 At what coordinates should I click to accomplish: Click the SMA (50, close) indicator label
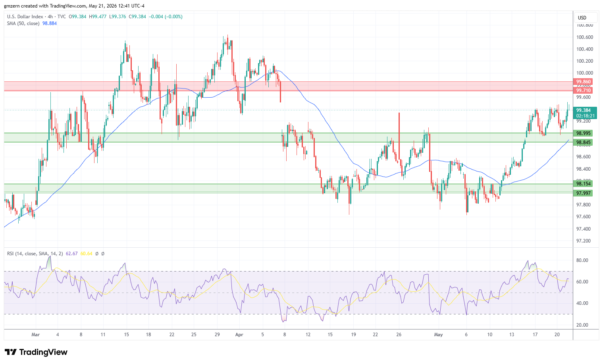[x=23, y=23]
